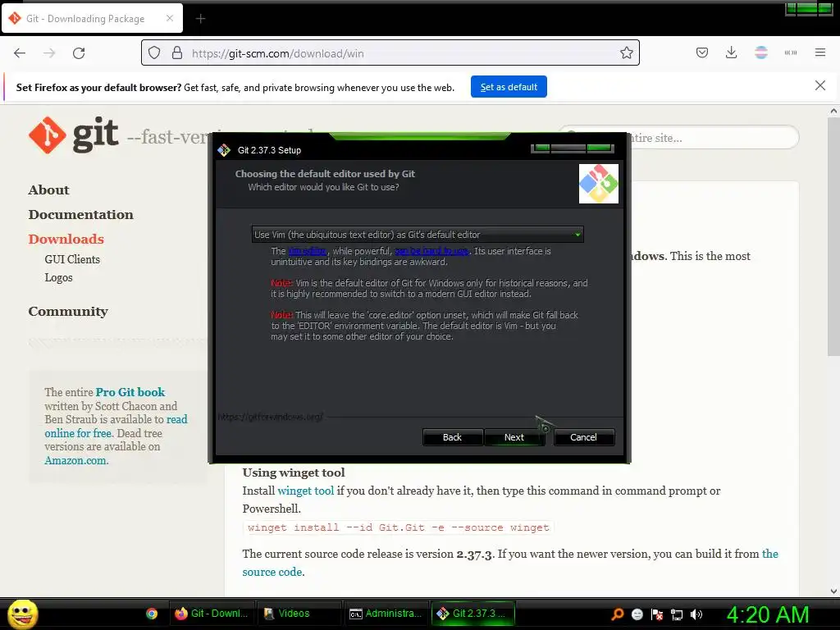Click the vertical scrollbar thumb
Screen dimensions: 840x630
point(833,236)
